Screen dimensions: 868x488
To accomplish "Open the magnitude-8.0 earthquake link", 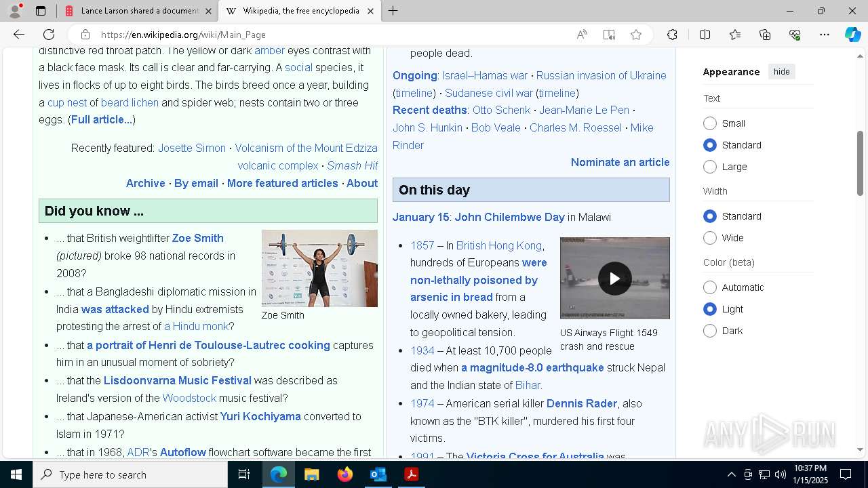I will [532, 367].
